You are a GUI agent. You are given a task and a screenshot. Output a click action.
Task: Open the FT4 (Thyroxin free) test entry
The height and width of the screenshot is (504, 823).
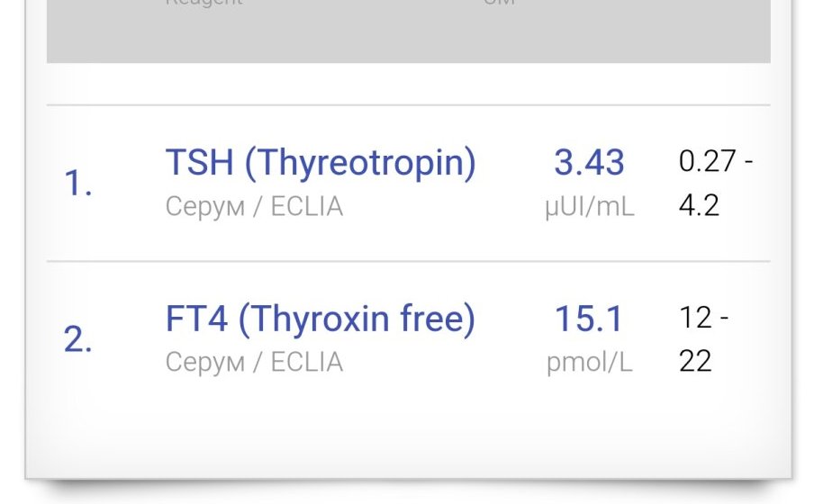pyautogui.click(x=320, y=319)
